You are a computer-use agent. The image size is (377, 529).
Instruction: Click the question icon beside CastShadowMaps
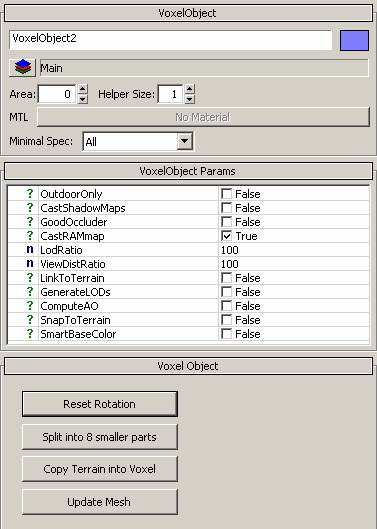point(30,208)
